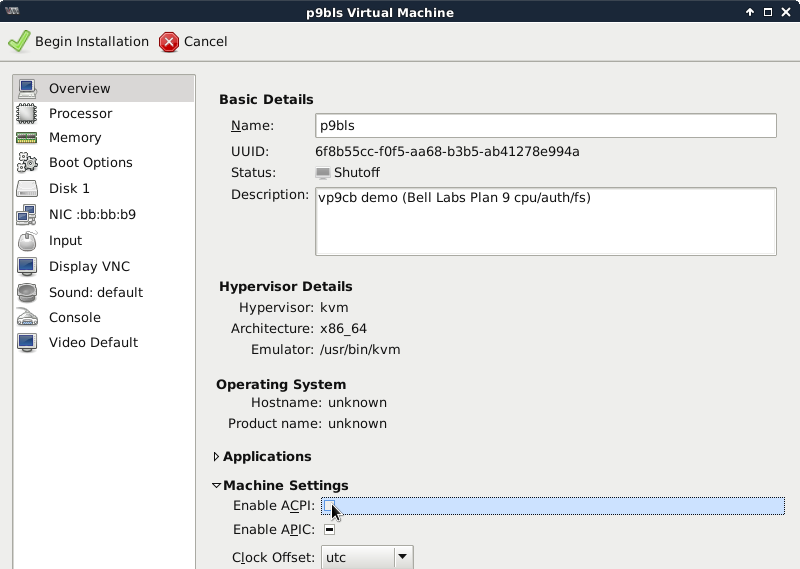The height and width of the screenshot is (569, 800).
Task: Select the Input mouse icon
Action: (x=28, y=240)
